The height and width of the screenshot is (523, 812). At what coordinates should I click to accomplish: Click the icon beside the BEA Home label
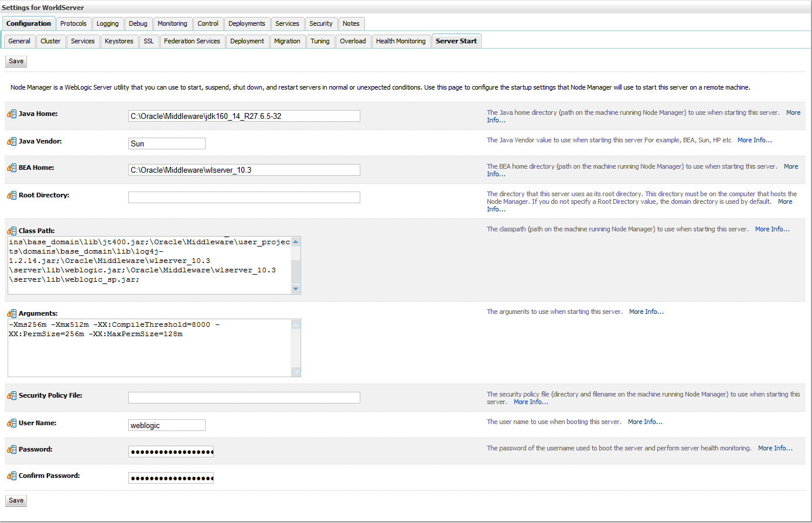(12, 168)
